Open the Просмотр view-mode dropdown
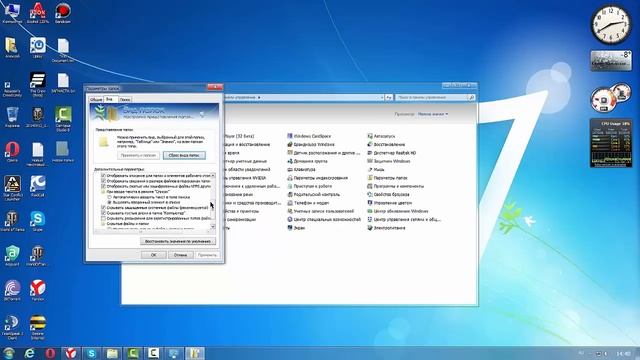This screenshot has height=360, width=640. tap(433, 114)
